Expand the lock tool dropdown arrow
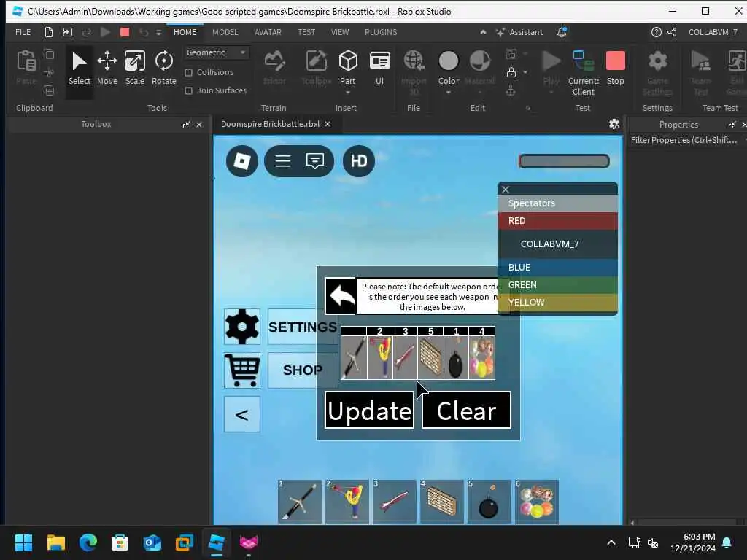The image size is (747, 560). (525, 72)
